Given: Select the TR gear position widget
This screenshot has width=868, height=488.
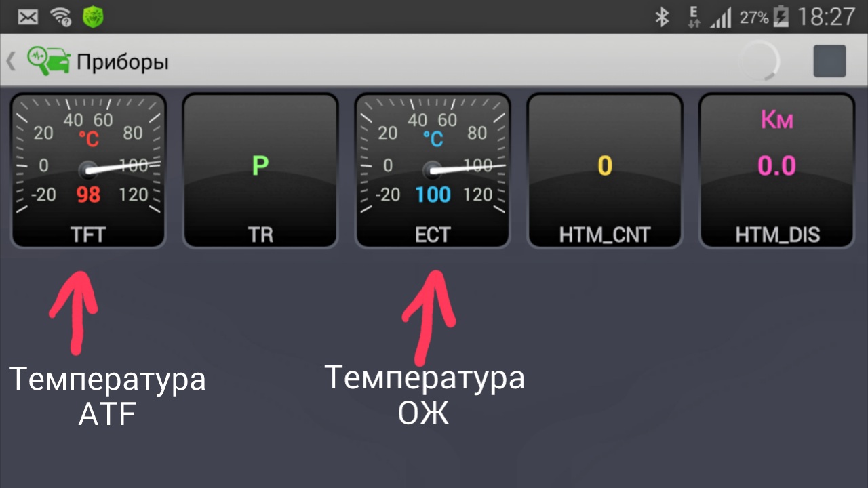Looking at the screenshot, I should (x=260, y=170).
